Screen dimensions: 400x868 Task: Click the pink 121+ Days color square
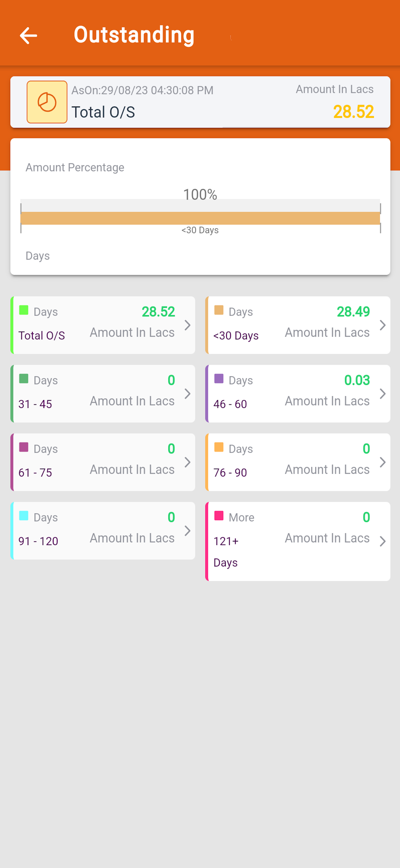(219, 516)
